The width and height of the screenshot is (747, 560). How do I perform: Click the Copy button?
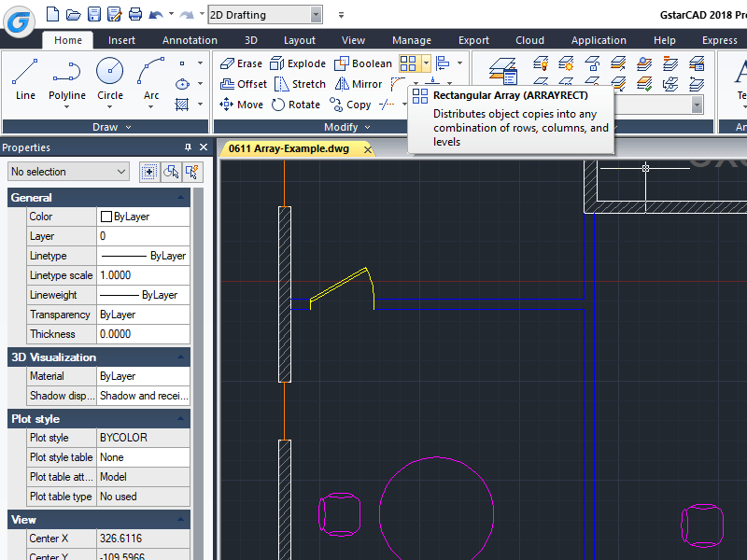tap(350, 105)
